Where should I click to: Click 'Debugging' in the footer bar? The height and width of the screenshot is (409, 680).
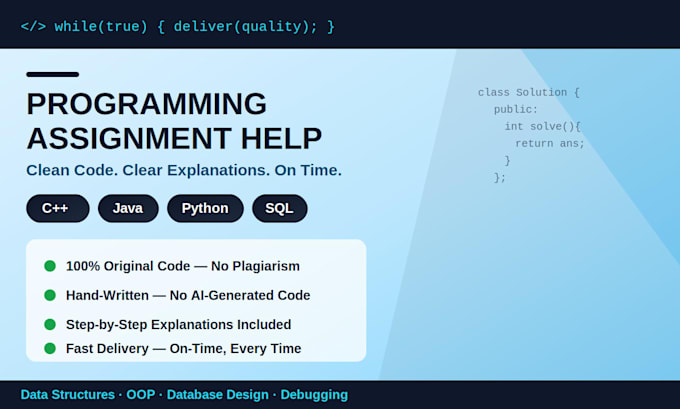(314, 395)
